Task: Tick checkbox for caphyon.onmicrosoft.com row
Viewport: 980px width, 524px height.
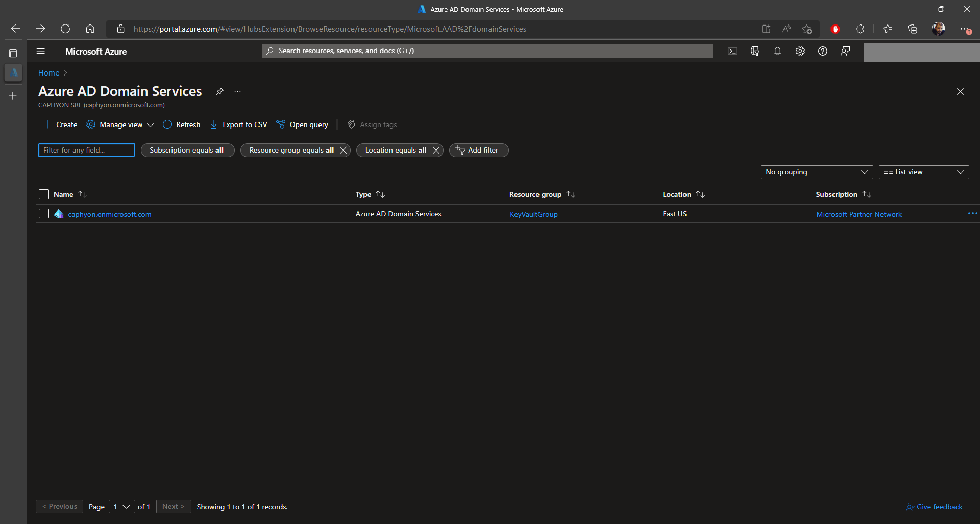Action: pyautogui.click(x=44, y=214)
